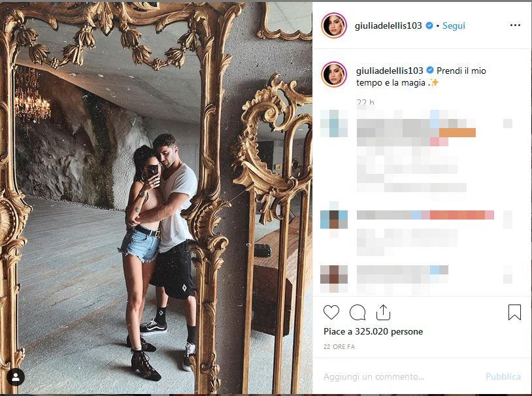Screen dimensions: 532x396
Task: Click giuliadelellis103 username in the caption
Action: [x=390, y=71]
